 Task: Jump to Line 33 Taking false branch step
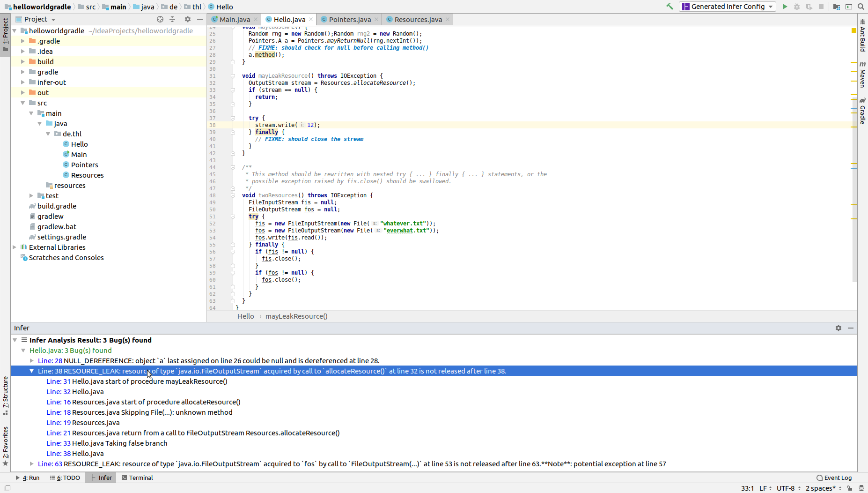coord(107,443)
